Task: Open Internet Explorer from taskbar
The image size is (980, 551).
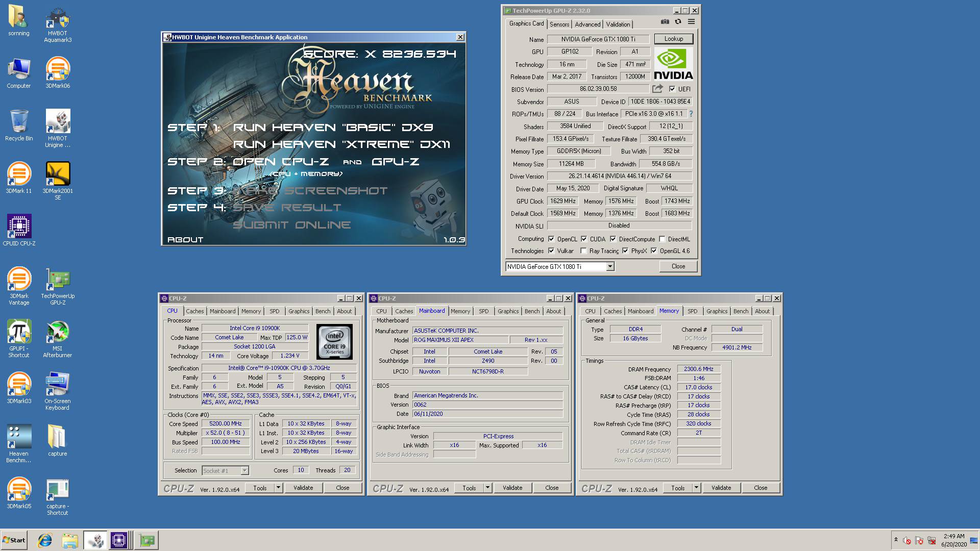Action: [45, 540]
